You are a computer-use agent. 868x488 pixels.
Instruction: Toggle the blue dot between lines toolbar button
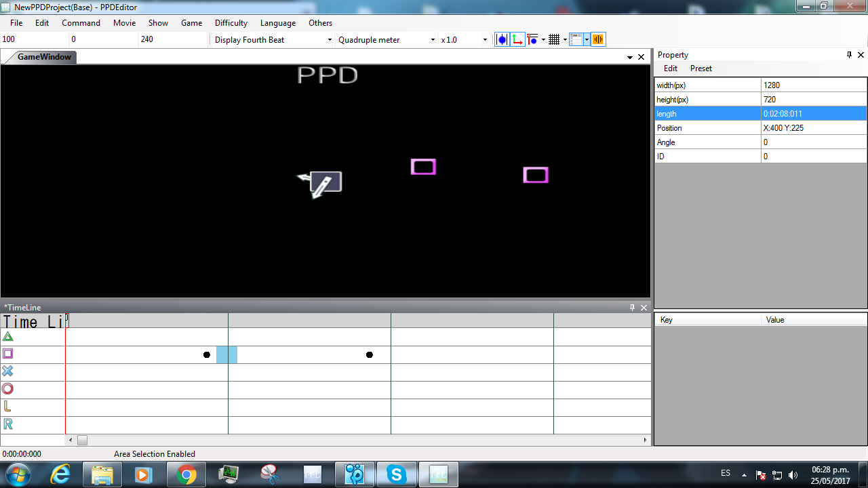pyautogui.click(x=502, y=40)
